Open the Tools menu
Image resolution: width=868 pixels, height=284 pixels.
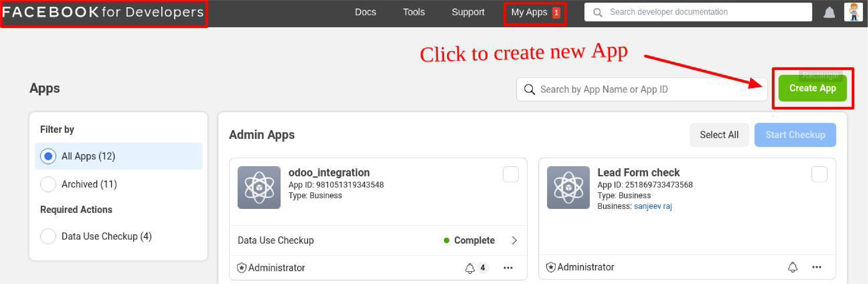point(414,12)
